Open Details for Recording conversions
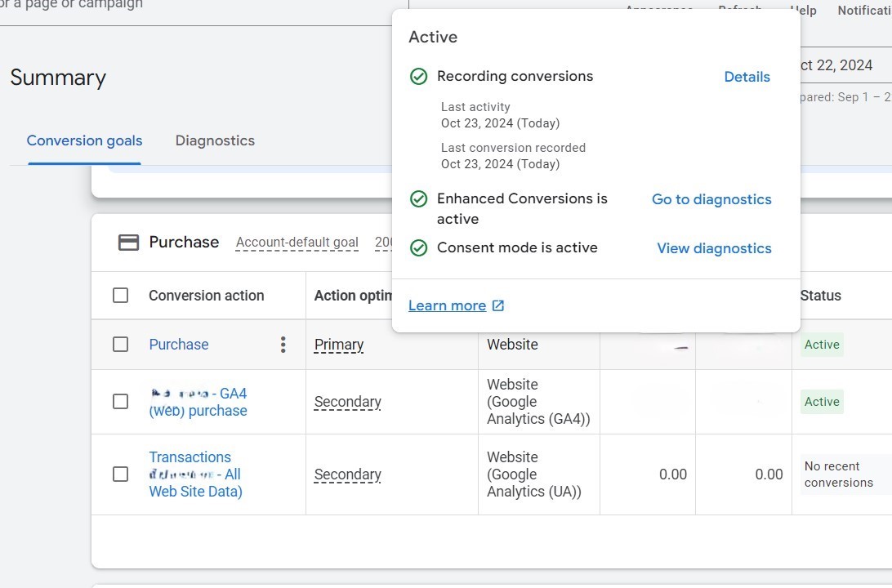The image size is (892, 588). coord(747,77)
